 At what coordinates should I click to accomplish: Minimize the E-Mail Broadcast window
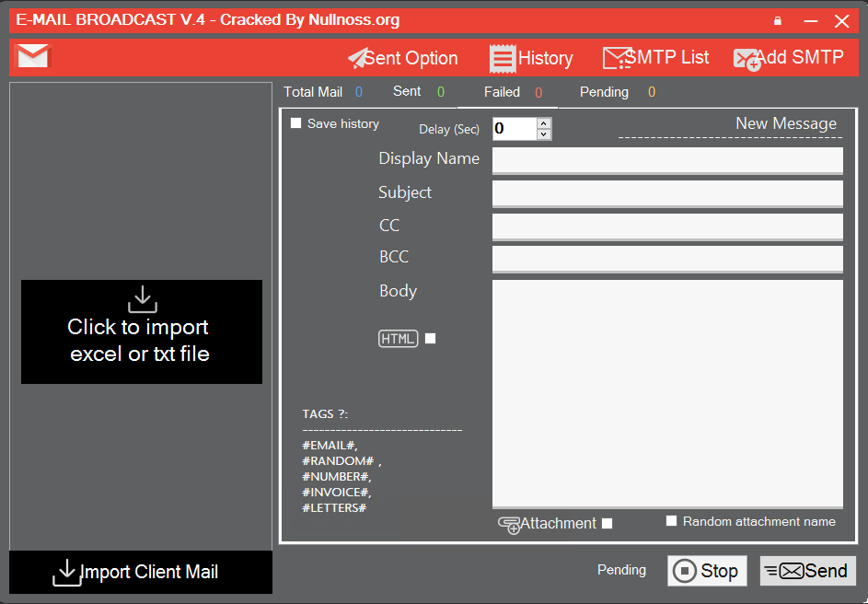coord(811,21)
